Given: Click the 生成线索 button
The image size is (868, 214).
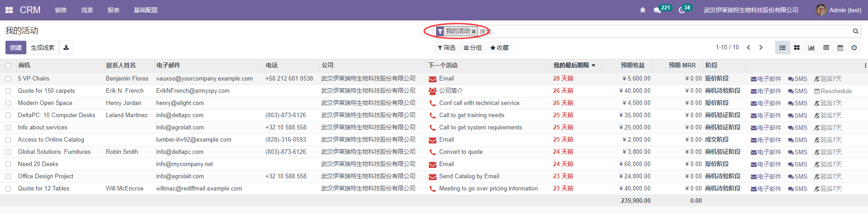Looking at the screenshot, I should point(43,48).
